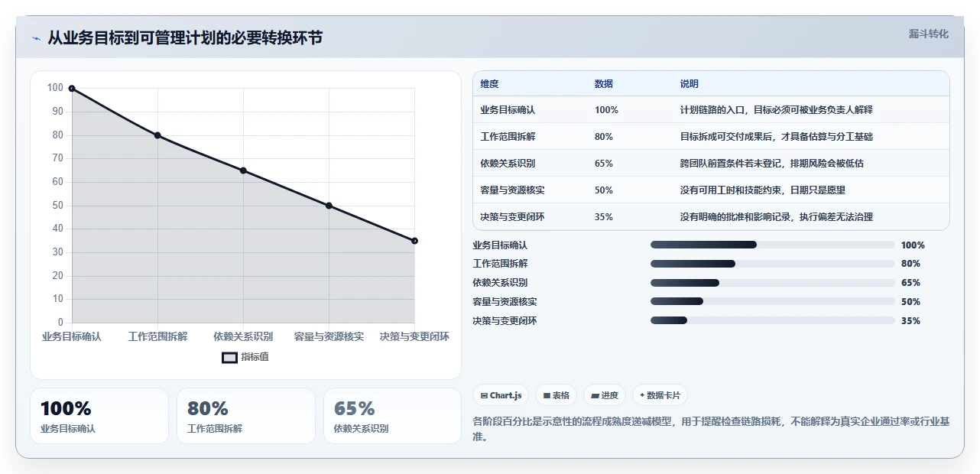Open the 65% 依赖关系识别 data card
Viewport: 980px width, 474px height.
click(x=393, y=416)
